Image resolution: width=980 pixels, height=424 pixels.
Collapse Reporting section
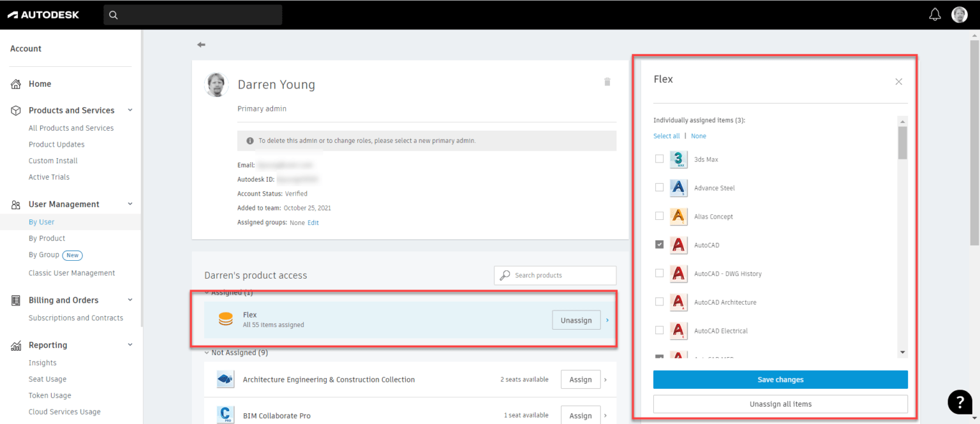pyautogui.click(x=130, y=345)
